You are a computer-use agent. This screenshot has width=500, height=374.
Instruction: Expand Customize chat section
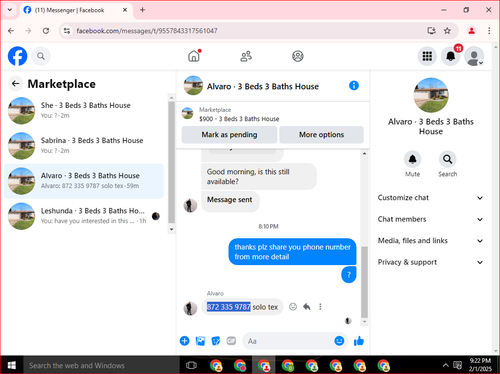(430, 198)
